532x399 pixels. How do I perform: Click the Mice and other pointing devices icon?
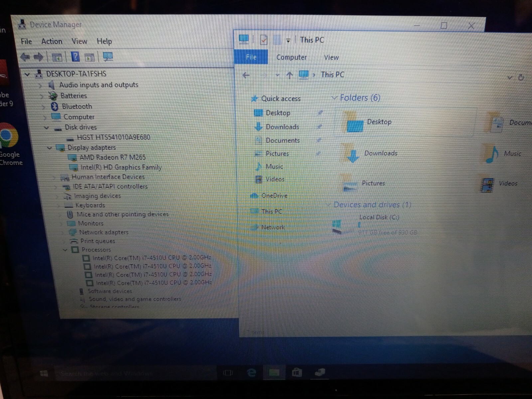(70, 214)
